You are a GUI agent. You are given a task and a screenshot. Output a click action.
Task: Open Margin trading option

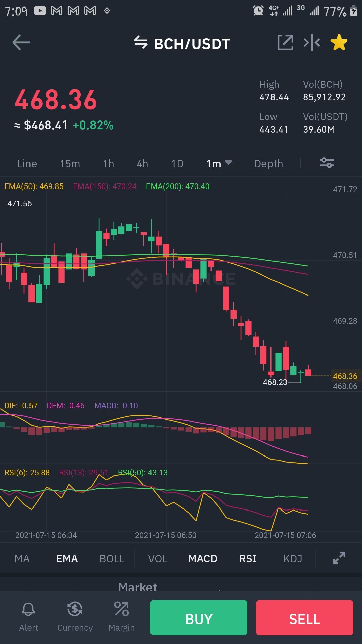[x=121, y=617]
